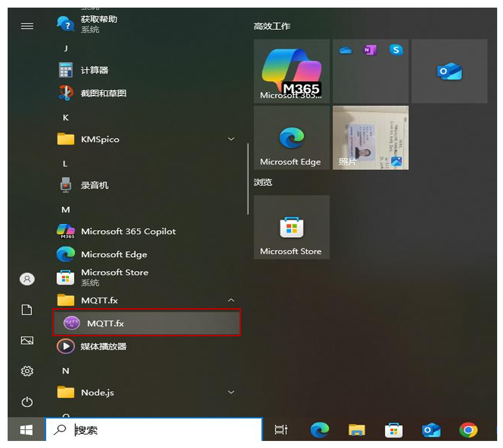Open Skype icon in tile folder

[396, 50]
